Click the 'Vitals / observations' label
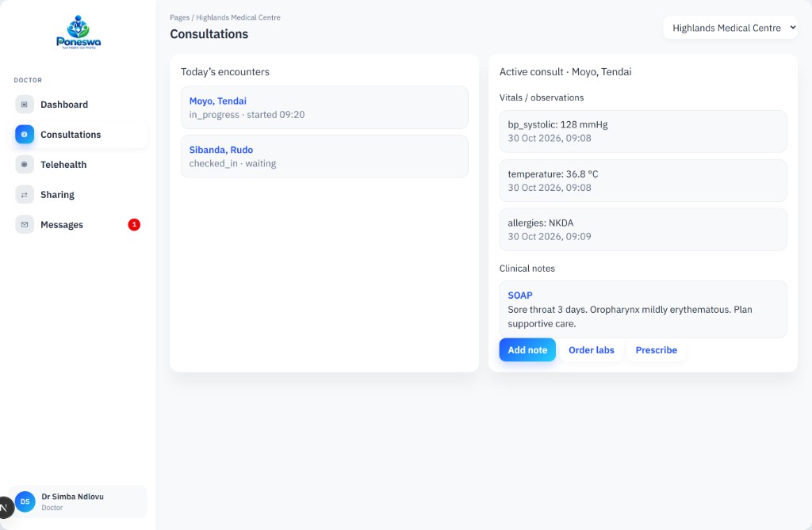 point(541,97)
